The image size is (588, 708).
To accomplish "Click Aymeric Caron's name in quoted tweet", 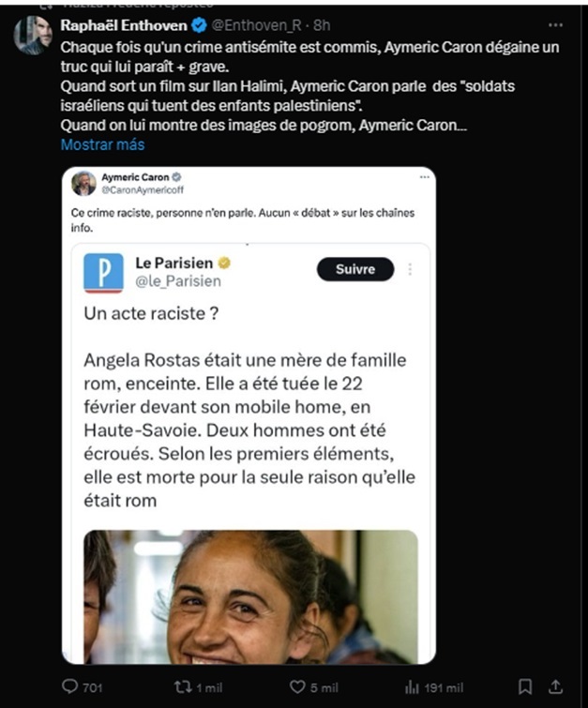I will 134,176.
